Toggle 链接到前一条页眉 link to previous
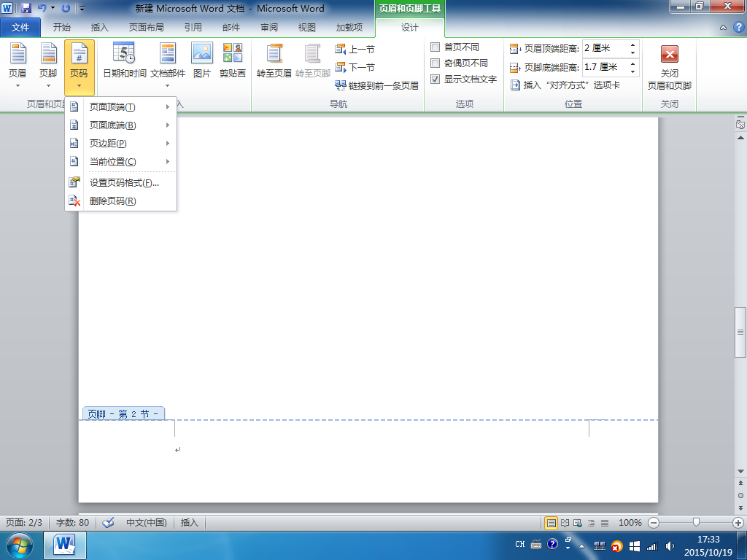The width and height of the screenshot is (747, 560). [376, 86]
